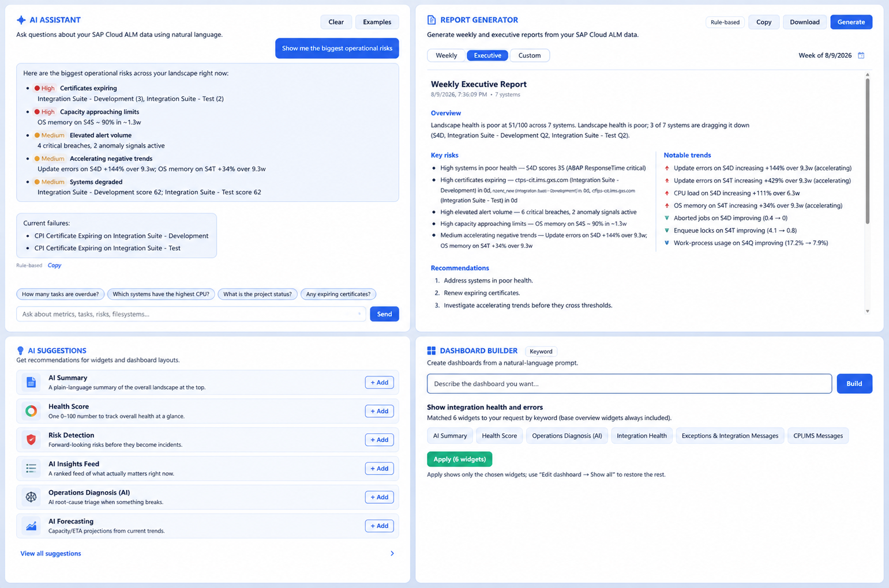Viewport: 889px width, 588px height.
Task: Apply the 6 matched widgets
Action: tap(460, 459)
